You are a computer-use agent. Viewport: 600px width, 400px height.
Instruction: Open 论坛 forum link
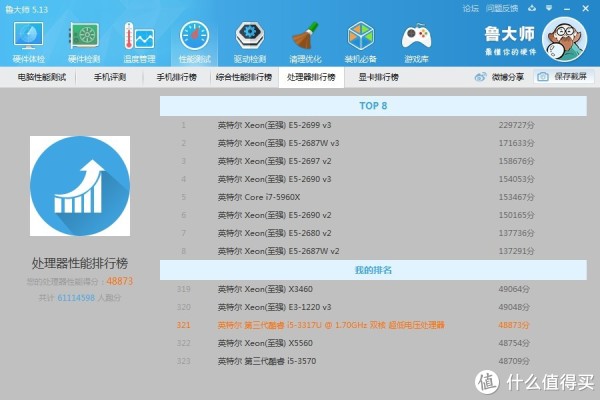tap(470, 8)
